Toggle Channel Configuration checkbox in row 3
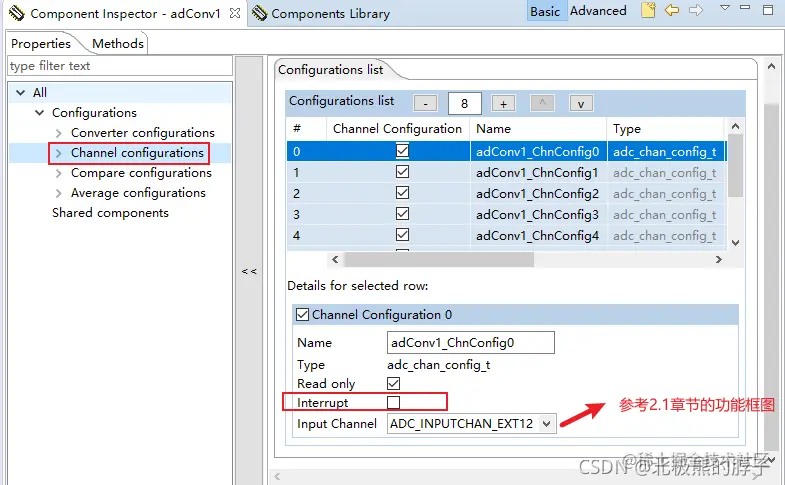This screenshot has height=485, width=785. [x=402, y=214]
